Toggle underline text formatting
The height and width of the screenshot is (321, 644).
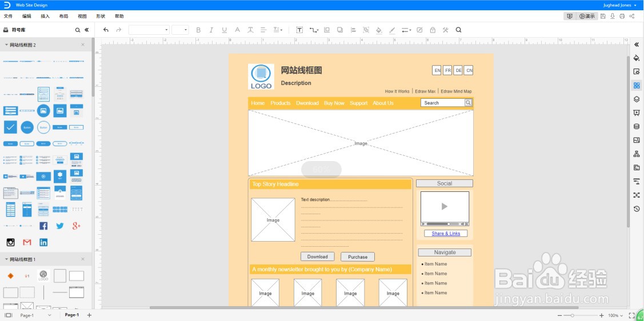(x=224, y=30)
